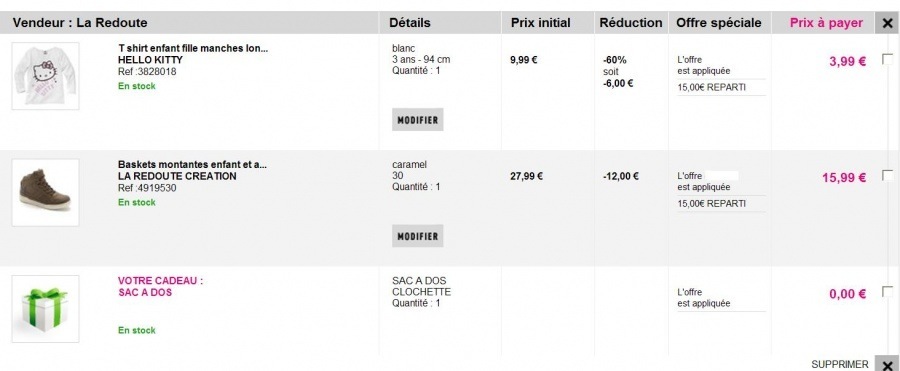This screenshot has height=371, width=900.
Task: Tick the checkbox for Hello Kitty t-shirt
Action: point(887,59)
